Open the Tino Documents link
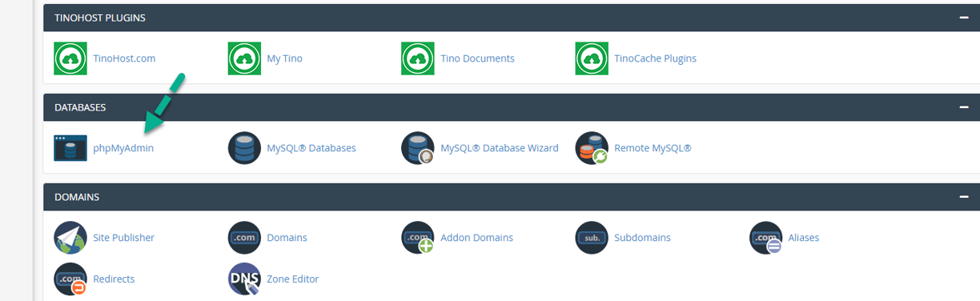 477,58
